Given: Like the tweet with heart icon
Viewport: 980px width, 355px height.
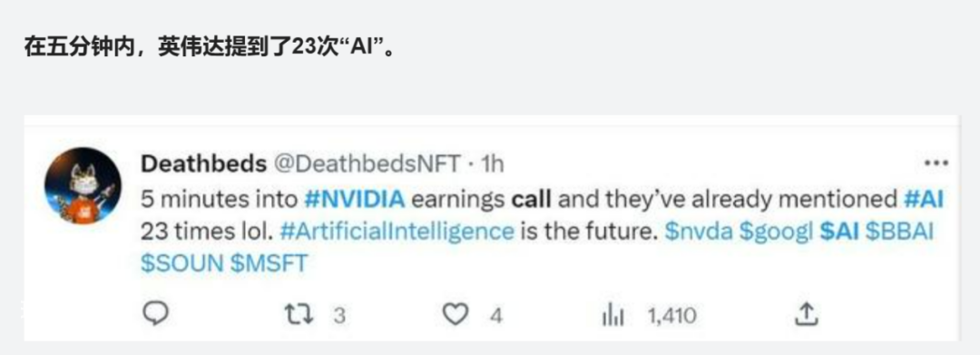Looking at the screenshot, I should tap(455, 314).
